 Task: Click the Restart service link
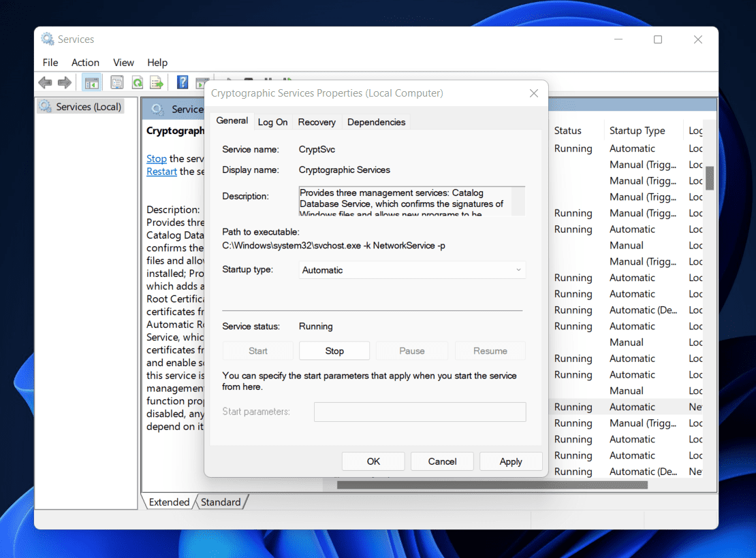click(x=161, y=171)
